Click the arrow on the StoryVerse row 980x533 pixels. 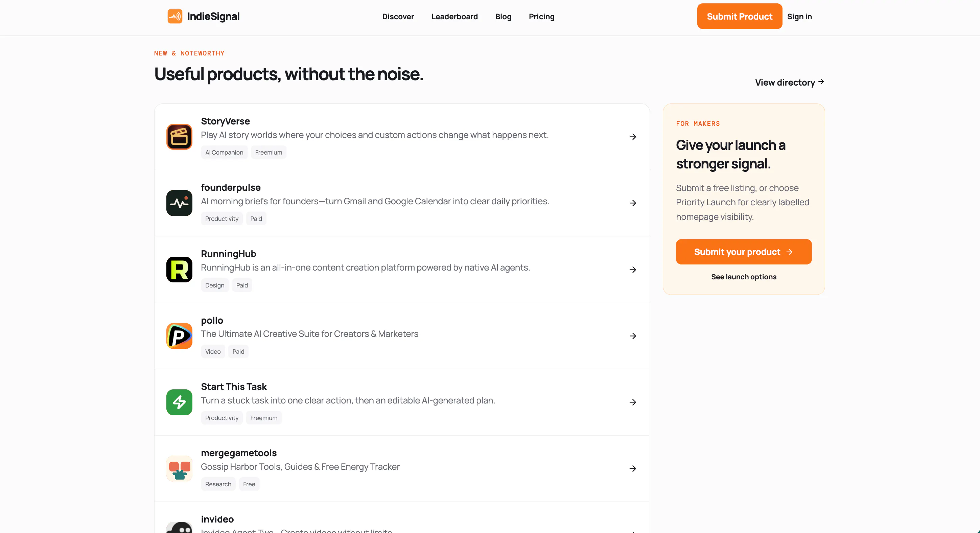point(633,137)
